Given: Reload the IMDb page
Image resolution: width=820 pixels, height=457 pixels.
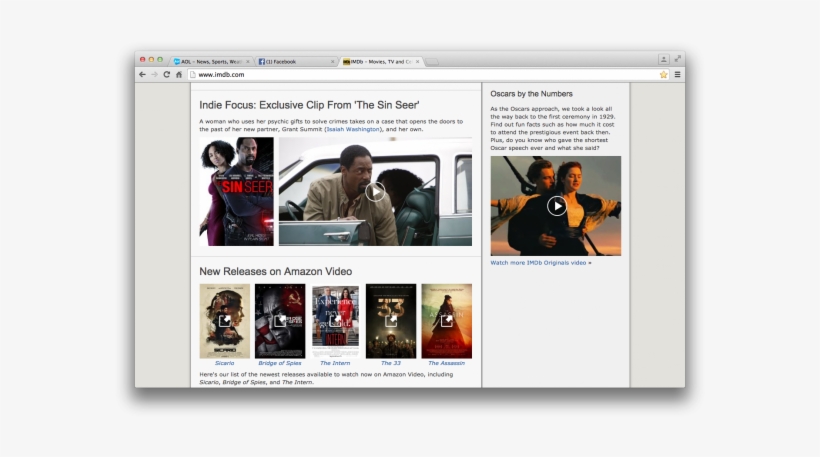Looking at the screenshot, I should [x=166, y=75].
